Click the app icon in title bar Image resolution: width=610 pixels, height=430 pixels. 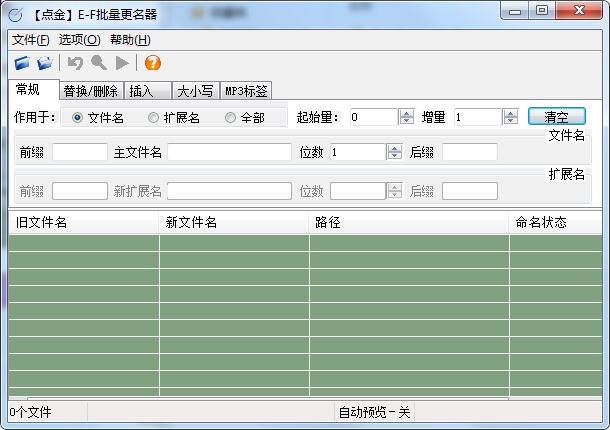click(15, 13)
